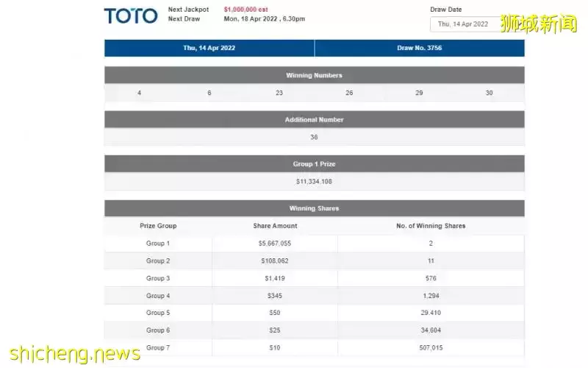Click additional number 36
Viewport: 588px width, 368px height.
pos(314,137)
